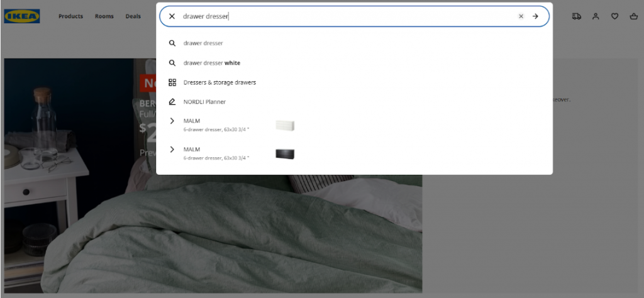Screen dimensions: 644x298
Task: Select 'drawer dresser white' suggestion
Action: click(211, 63)
